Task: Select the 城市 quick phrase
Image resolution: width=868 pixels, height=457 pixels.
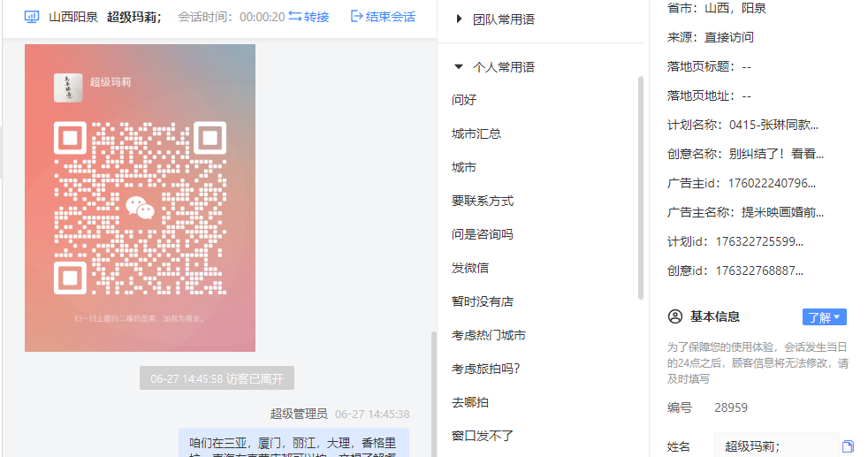Action: point(464,168)
